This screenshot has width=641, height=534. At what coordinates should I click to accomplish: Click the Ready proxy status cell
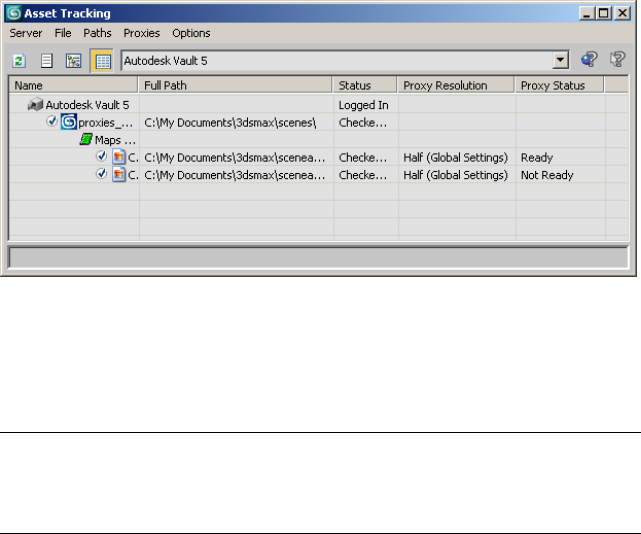tap(537, 158)
